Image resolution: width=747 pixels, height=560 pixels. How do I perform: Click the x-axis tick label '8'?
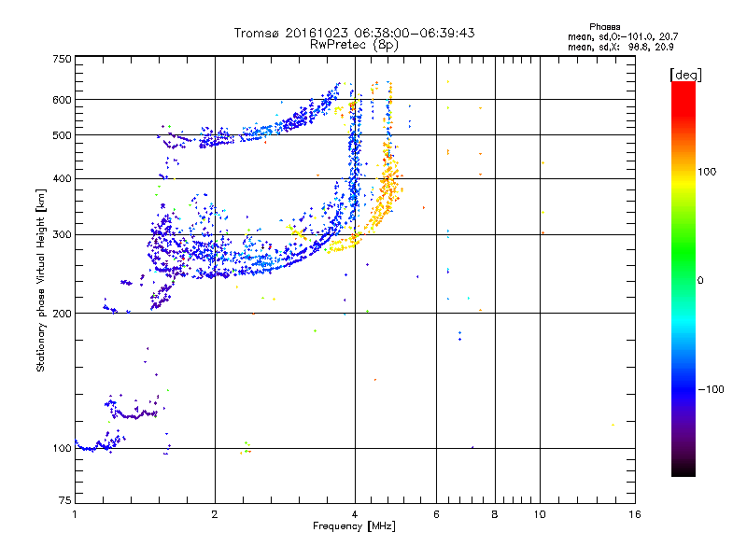pyautogui.click(x=495, y=514)
